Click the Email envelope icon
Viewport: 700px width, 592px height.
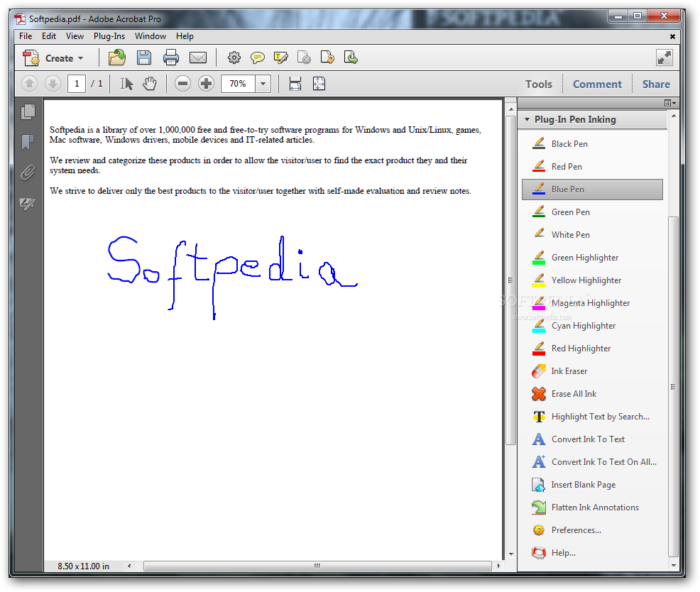(198, 57)
